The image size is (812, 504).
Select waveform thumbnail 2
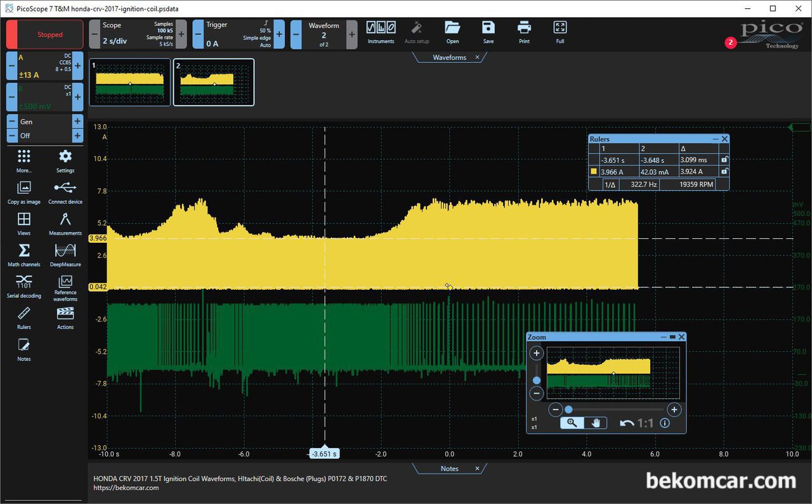214,82
